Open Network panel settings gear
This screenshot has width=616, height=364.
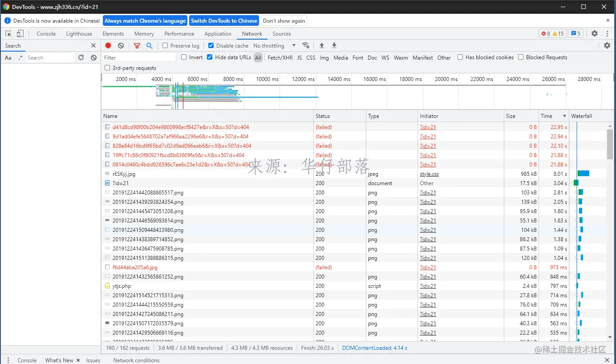click(607, 45)
